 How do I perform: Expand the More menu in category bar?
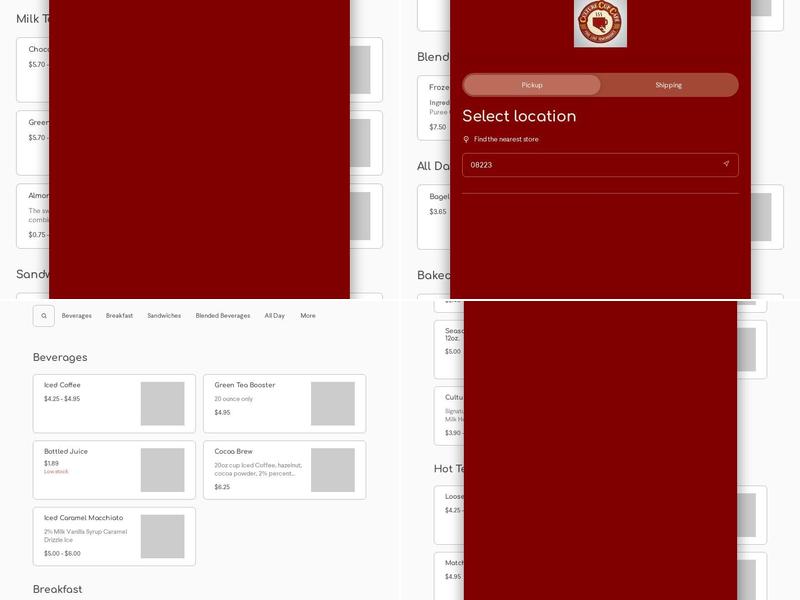308,316
